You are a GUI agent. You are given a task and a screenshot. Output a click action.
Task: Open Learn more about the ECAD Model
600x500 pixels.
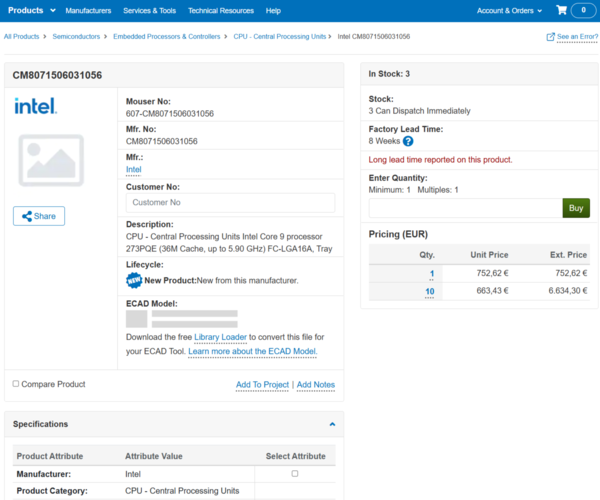253,351
